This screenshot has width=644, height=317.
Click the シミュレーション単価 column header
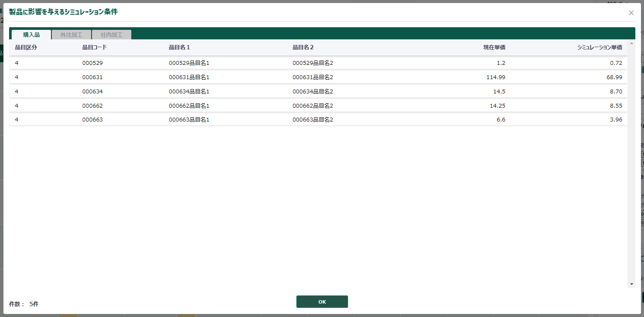pyautogui.click(x=600, y=47)
